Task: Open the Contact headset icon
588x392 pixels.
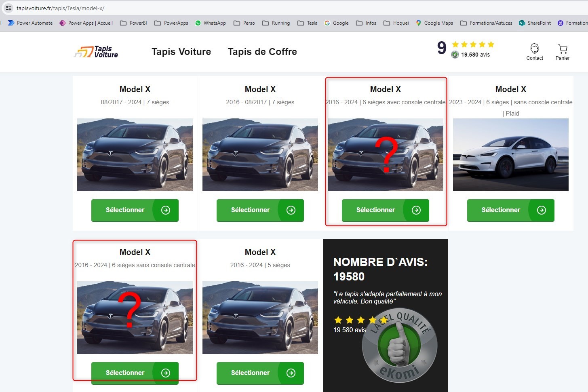Action: pos(535,48)
